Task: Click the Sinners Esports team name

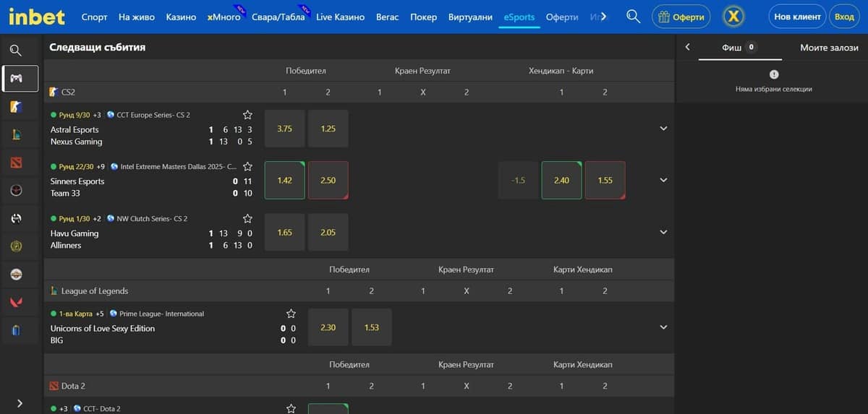Action: point(77,181)
